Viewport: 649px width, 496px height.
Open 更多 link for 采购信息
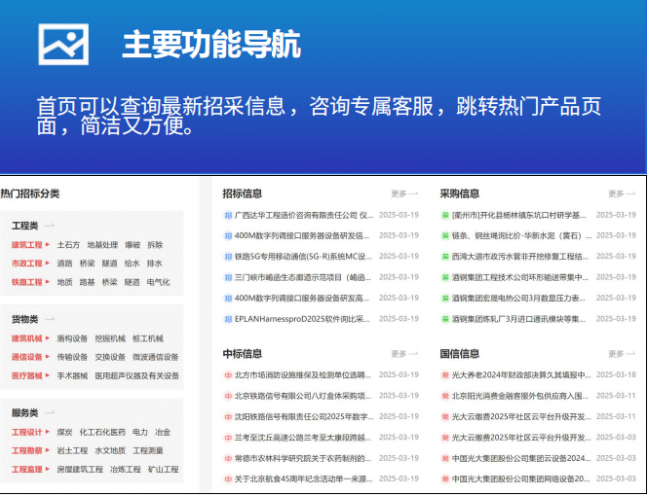(622, 193)
